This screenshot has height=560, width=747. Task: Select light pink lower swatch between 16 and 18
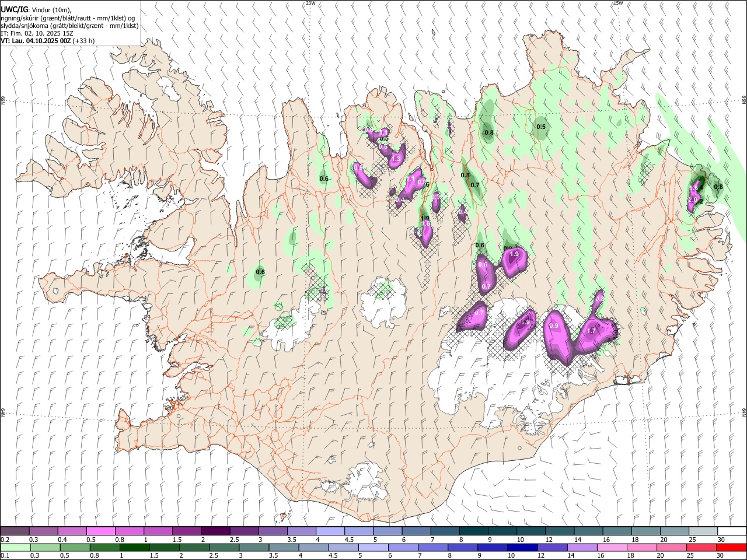[x=612, y=547]
